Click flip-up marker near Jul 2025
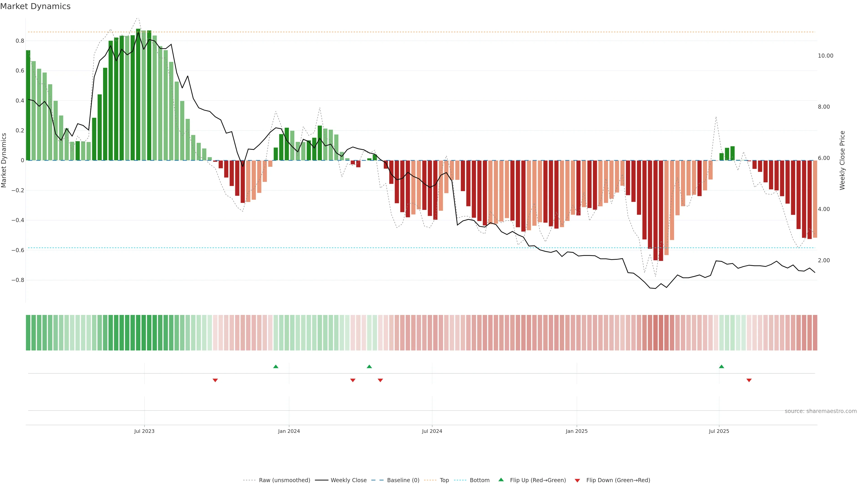The image size is (868, 488). pos(722,366)
